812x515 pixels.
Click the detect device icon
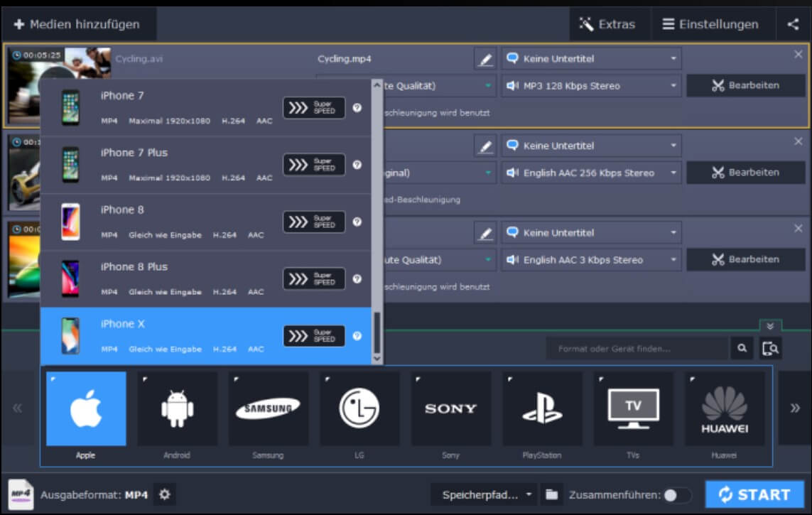[770, 348]
